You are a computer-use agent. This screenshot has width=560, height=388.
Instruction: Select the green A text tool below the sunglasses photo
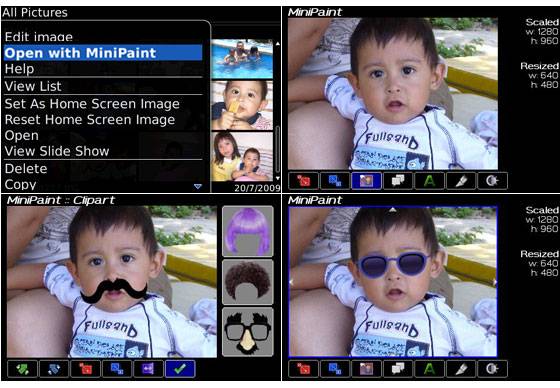tap(429, 369)
